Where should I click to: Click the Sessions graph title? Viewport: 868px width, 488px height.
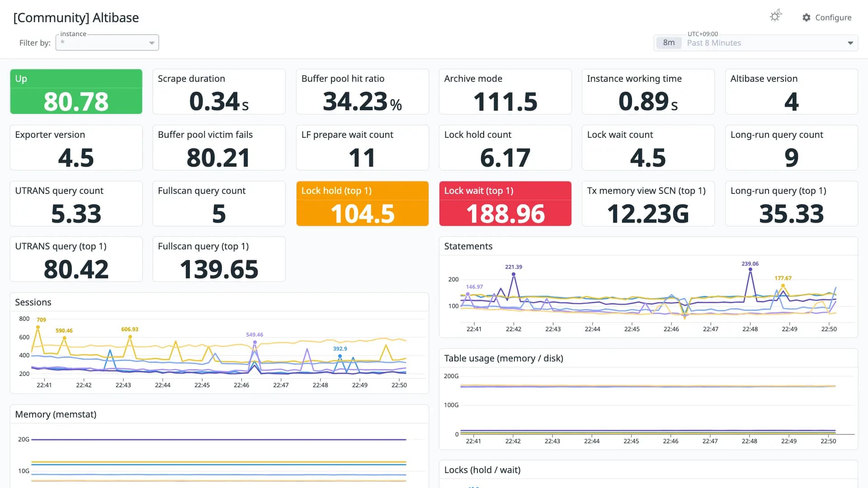click(33, 302)
